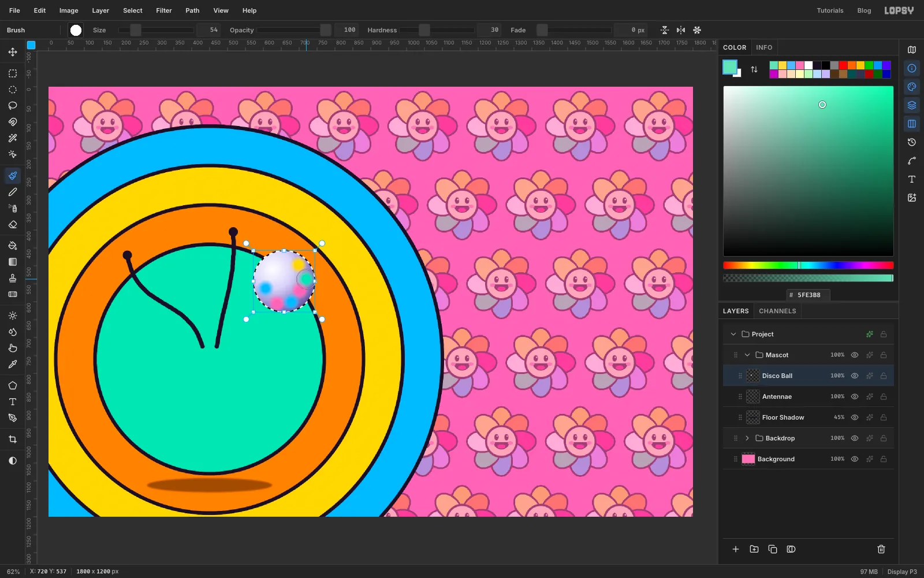The height and width of the screenshot is (578, 924).
Task: Open the Filter menu
Action: (x=164, y=10)
